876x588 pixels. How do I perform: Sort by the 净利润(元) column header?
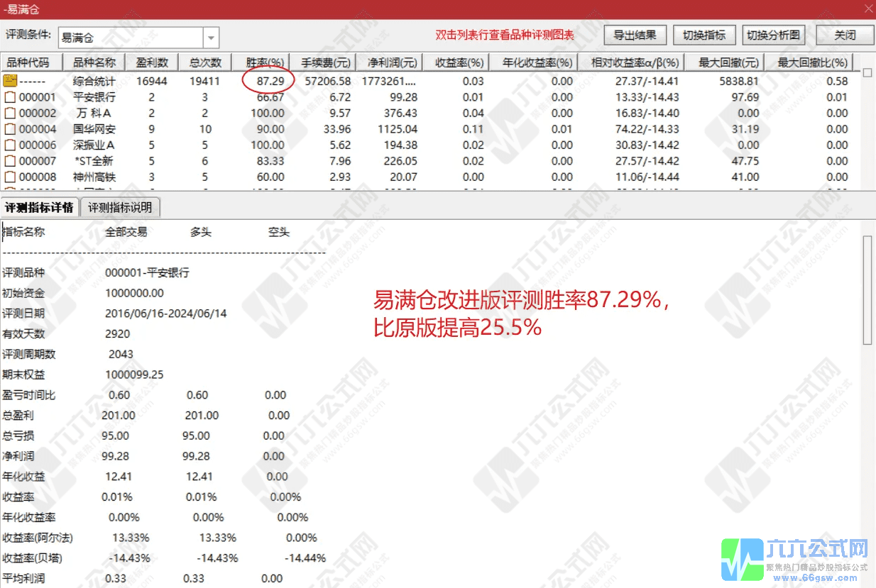(388, 62)
